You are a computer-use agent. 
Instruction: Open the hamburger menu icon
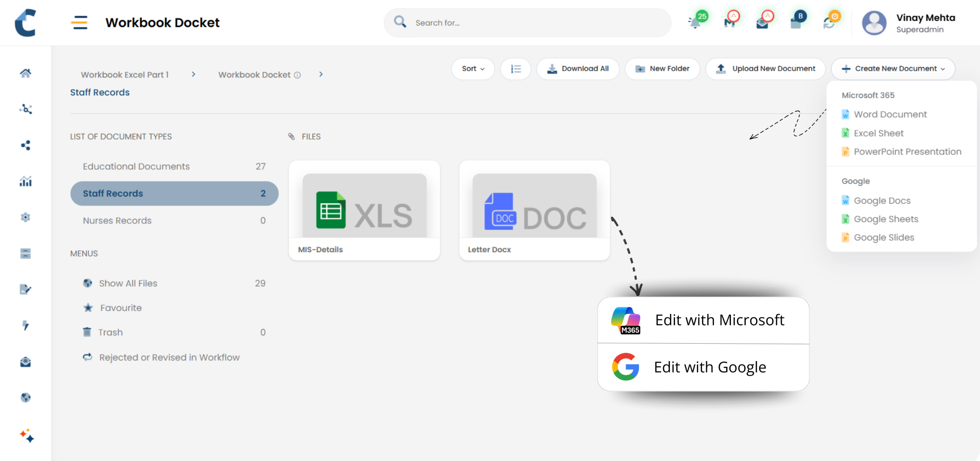coord(79,23)
